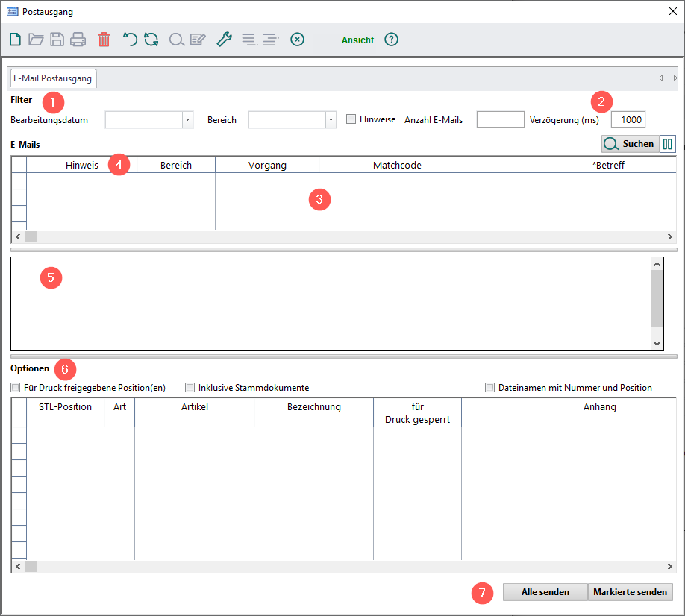685x616 pixels.
Task: Open help via question mark icon
Action: point(391,40)
